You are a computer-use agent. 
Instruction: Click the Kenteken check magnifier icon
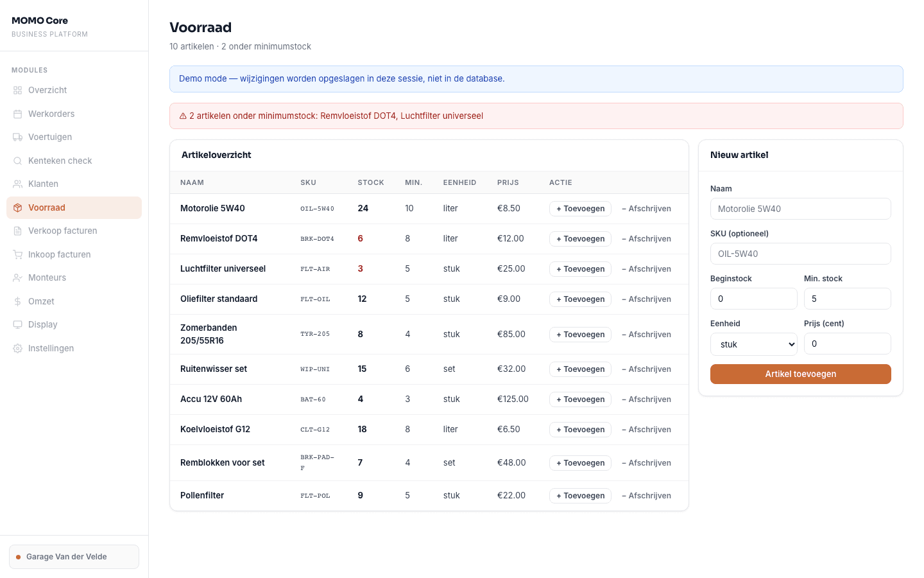[x=18, y=161]
